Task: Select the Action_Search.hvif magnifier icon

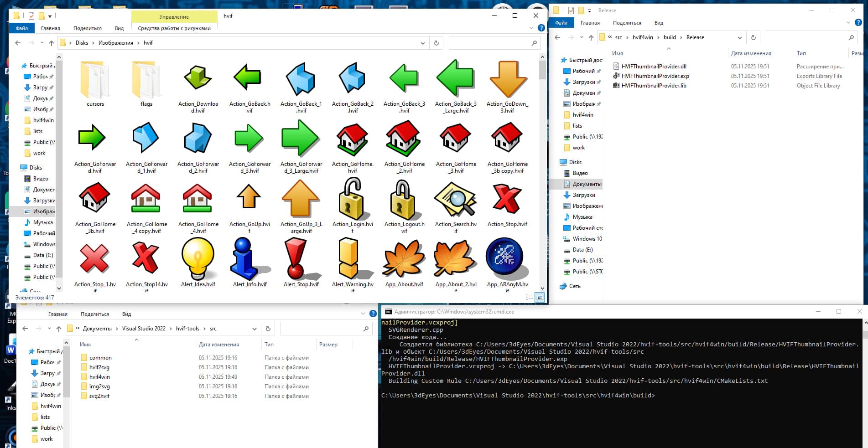Action: [x=455, y=200]
